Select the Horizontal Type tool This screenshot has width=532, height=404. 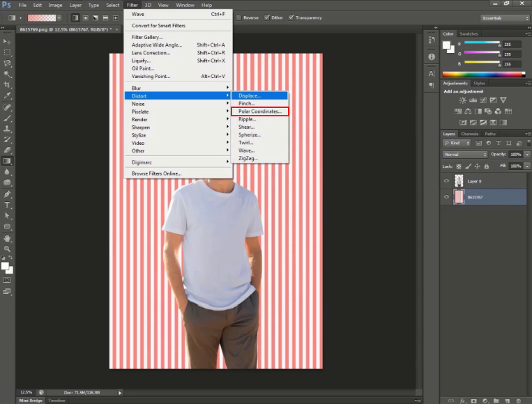(7, 205)
